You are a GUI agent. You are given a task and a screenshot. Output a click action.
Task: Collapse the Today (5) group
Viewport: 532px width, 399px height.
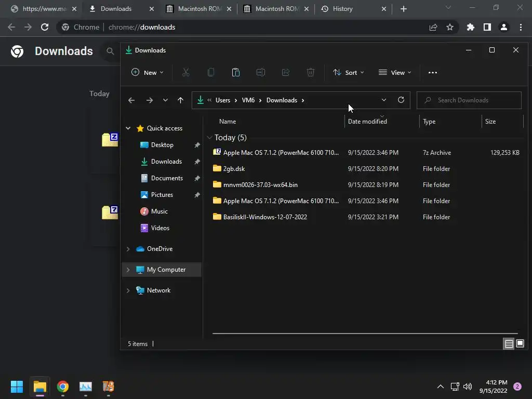coord(209,137)
